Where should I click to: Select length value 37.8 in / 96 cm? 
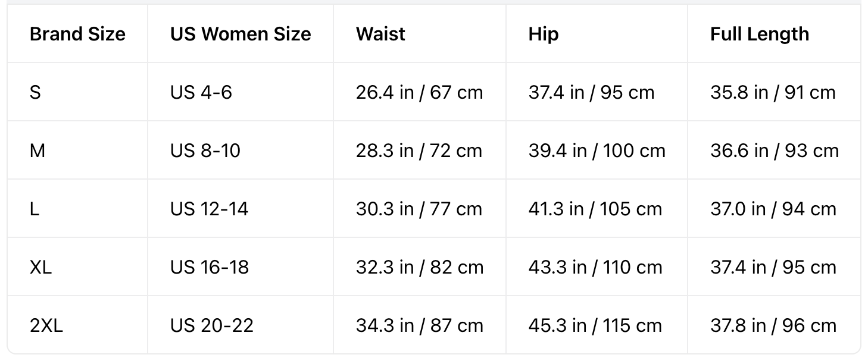[x=773, y=325]
